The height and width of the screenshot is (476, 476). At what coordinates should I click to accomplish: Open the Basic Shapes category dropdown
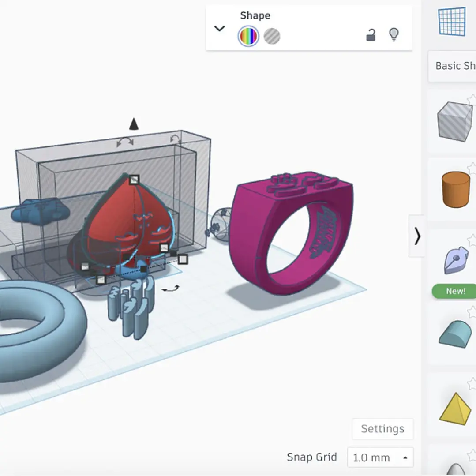point(452,66)
